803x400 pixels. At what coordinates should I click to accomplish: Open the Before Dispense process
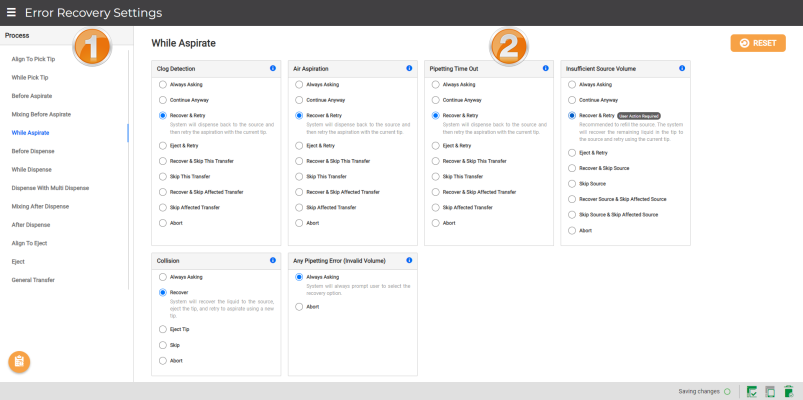pyautogui.click(x=33, y=151)
